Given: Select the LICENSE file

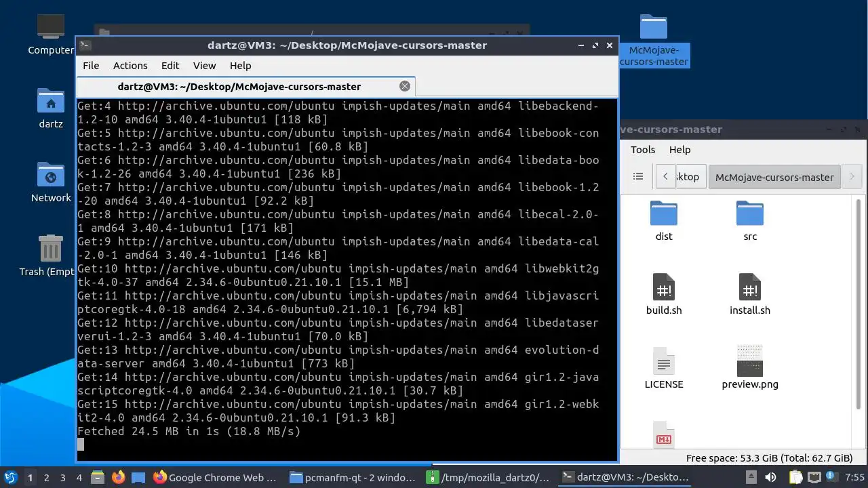Looking at the screenshot, I should click(664, 369).
